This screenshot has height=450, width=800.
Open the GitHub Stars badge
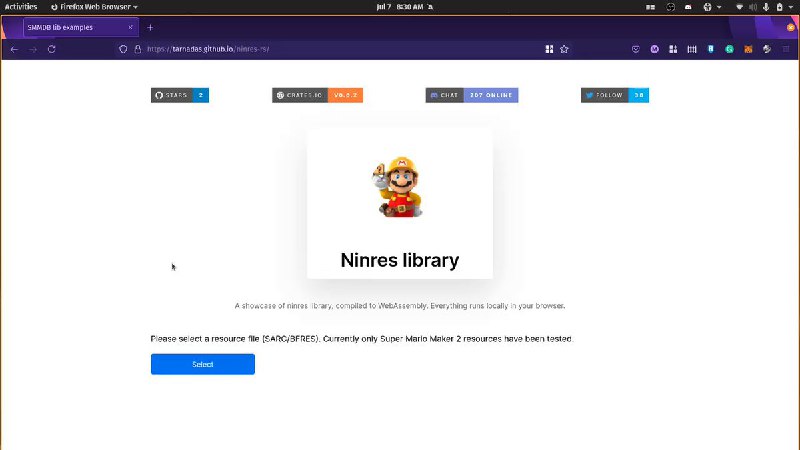click(180, 95)
